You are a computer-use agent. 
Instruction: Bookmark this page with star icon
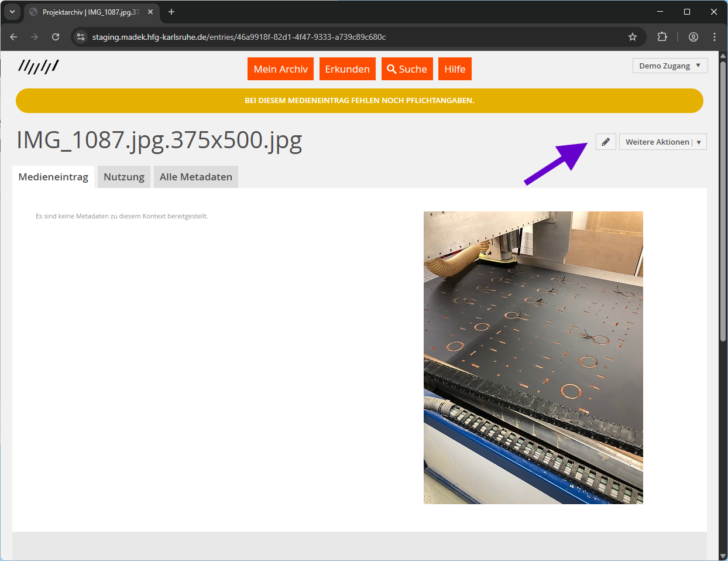point(633,37)
